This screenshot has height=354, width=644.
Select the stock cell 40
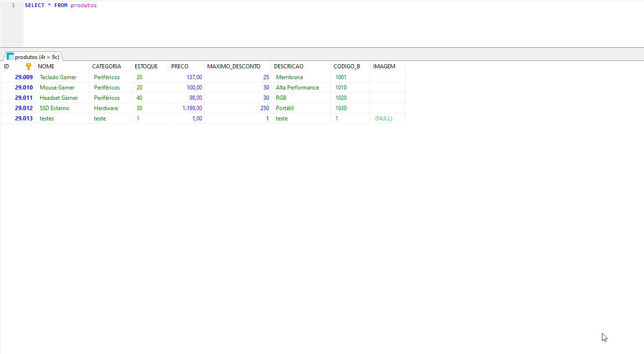tap(150, 98)
